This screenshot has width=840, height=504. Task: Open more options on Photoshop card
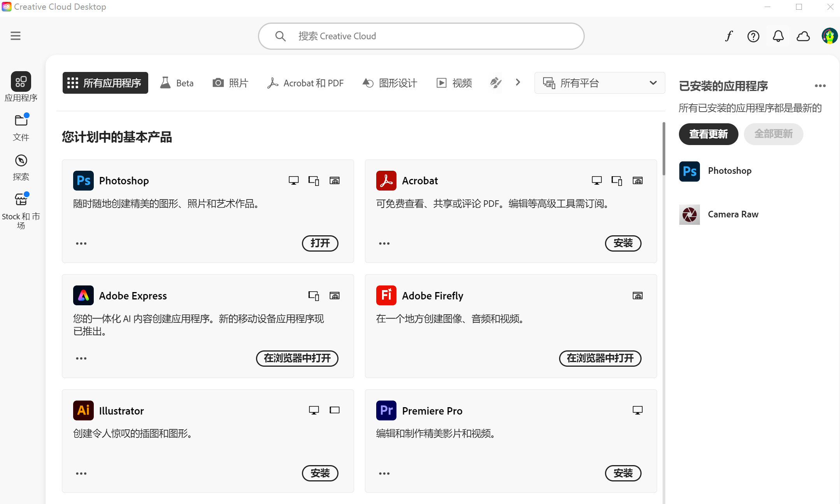coord(81,243)
